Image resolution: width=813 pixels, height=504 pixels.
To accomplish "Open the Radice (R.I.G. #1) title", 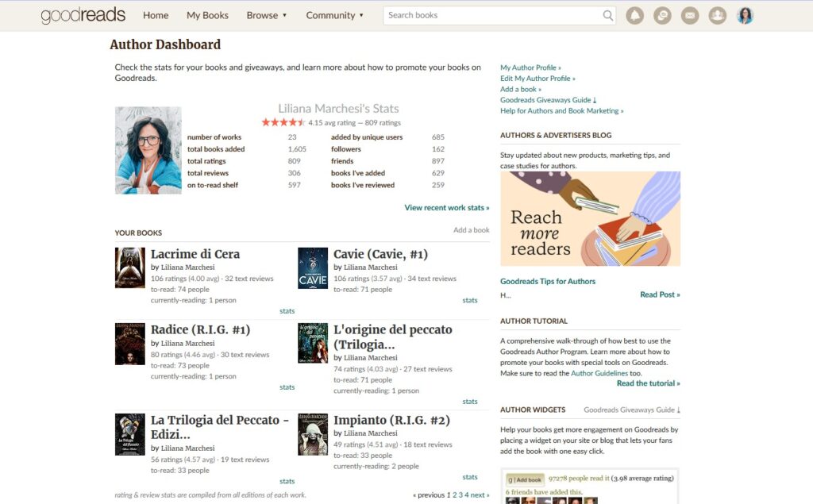I will click(201, 329).
